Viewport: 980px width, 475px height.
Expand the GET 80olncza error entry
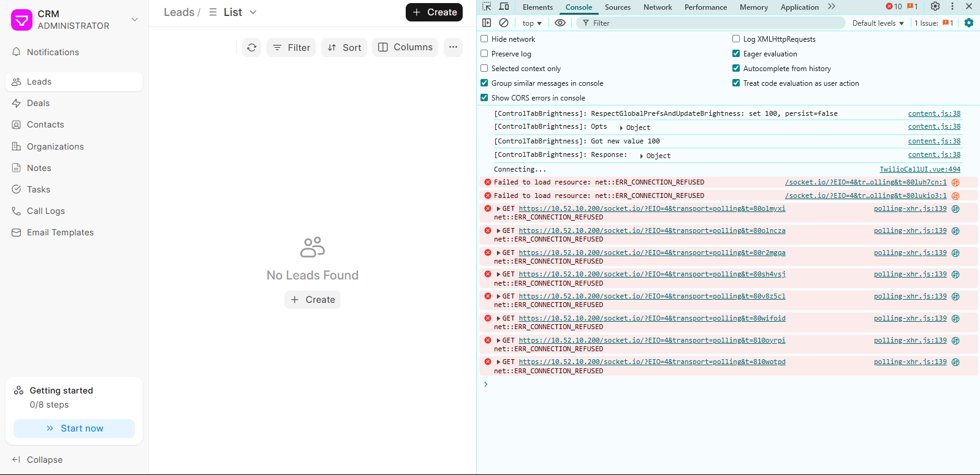click(499, 231)
